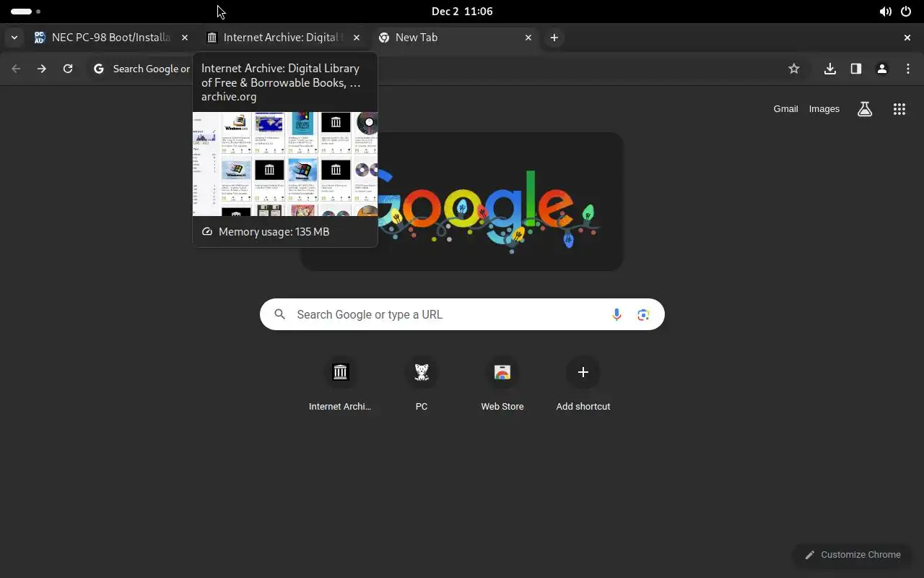The height and width of the screenshot is (578, 924).
Task: Reload the current page
Action: point(68,69)
